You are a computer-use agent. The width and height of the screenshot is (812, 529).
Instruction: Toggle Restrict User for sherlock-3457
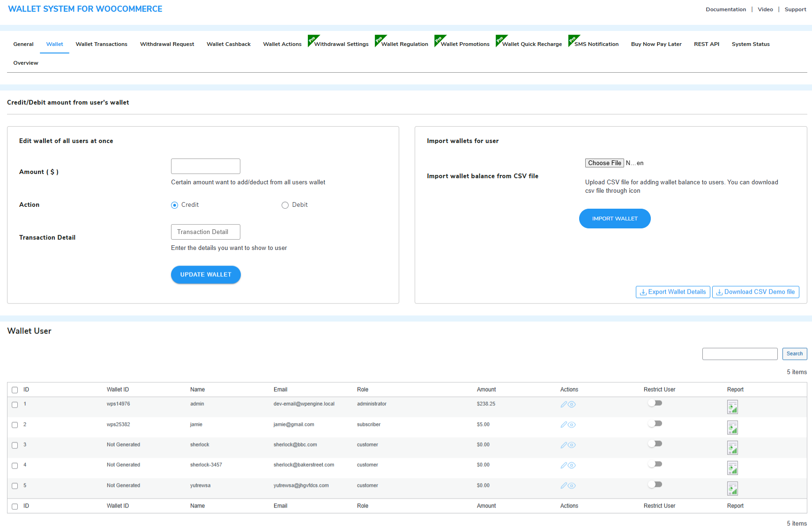point(655,464)
